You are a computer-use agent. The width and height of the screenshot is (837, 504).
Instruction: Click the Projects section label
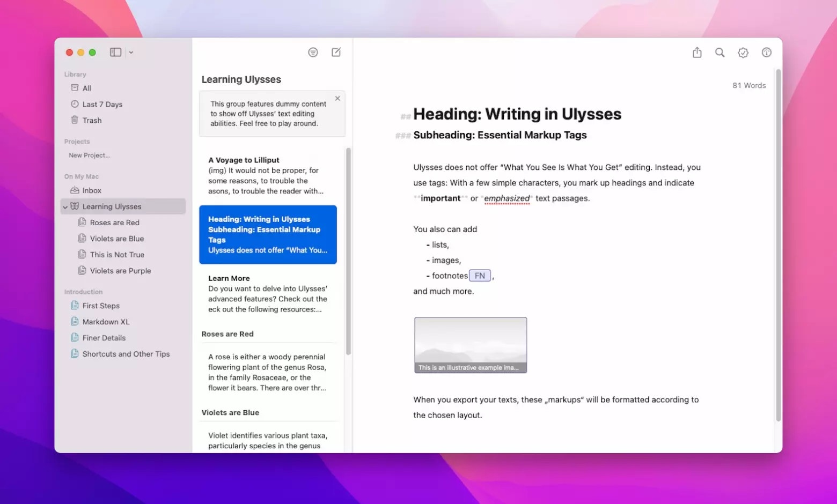click(77, 142)
